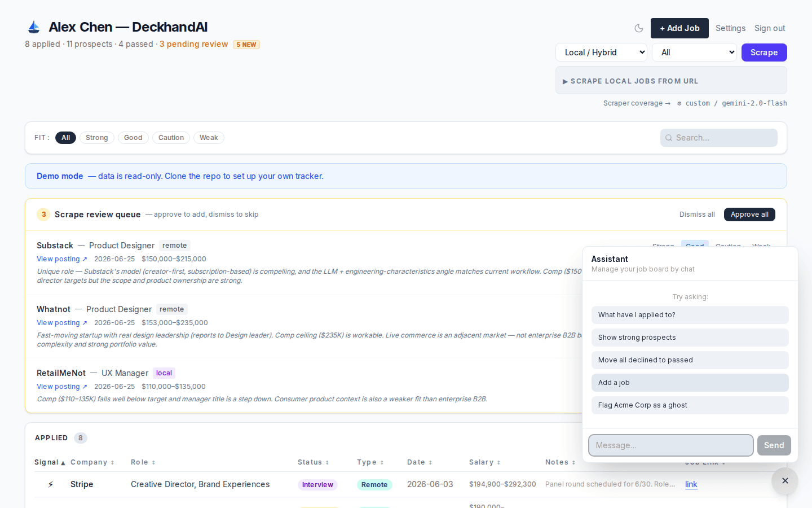Select Good fit for Substack item
Image resolution: width=812 pixels, height=508 pixels.
695,244
